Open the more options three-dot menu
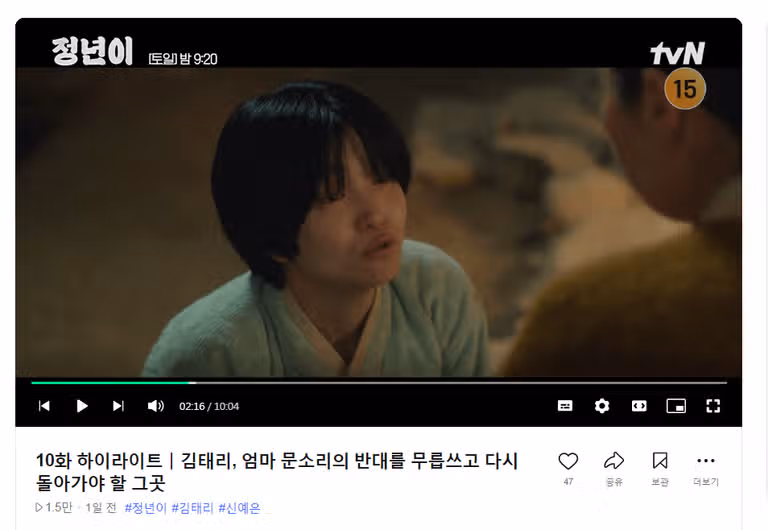The image size is (768, 530). click(706, 461)
